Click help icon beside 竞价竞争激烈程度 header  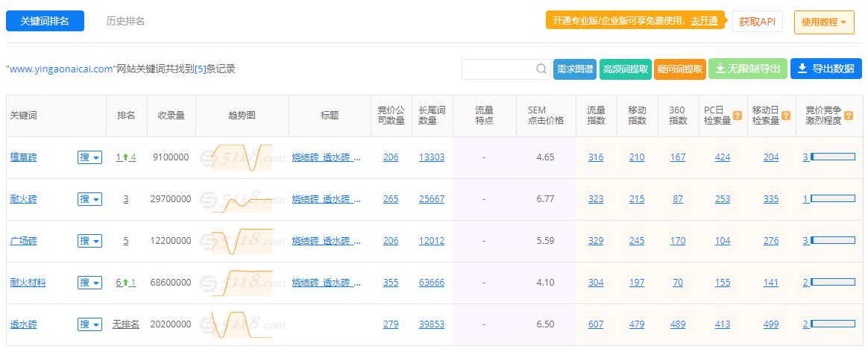(849, 116)
